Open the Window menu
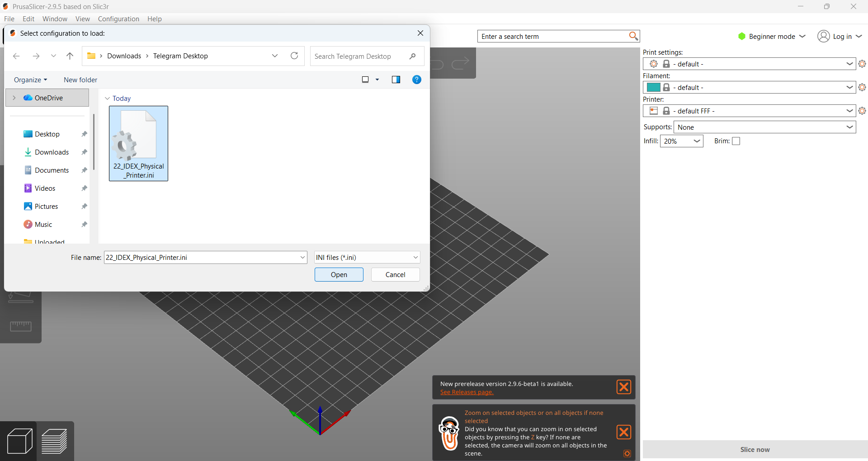 (55, 19)
